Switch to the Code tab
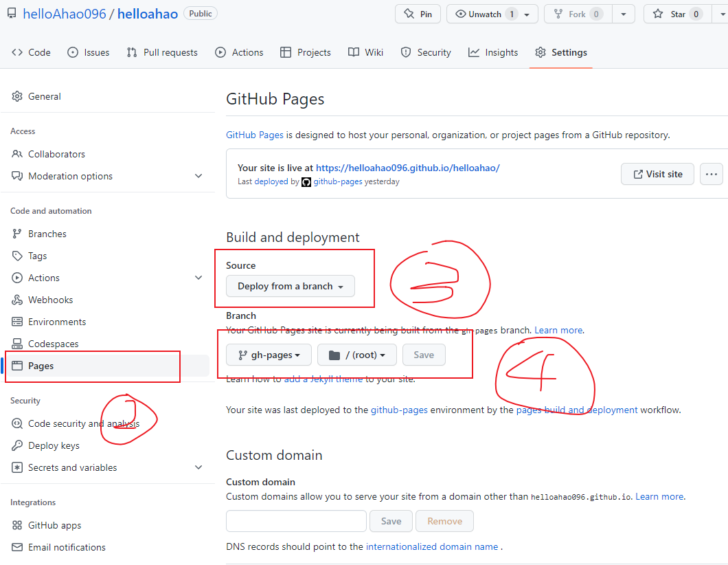This screenshot has height=565, width=728. point(32,52)
